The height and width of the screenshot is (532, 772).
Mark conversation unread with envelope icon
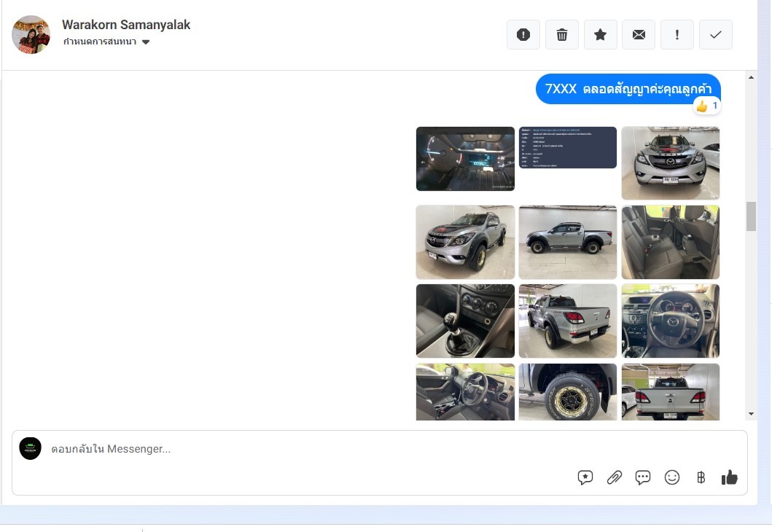pos(639,35)
